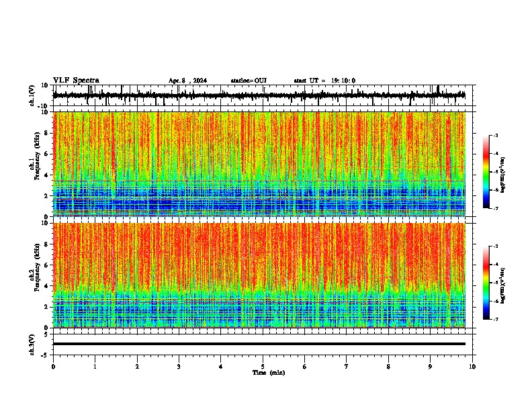The width and height of the screenshot is (532, 411).
Task: Click the 'ch.1(V)' axis label
Action: point(32,95)
